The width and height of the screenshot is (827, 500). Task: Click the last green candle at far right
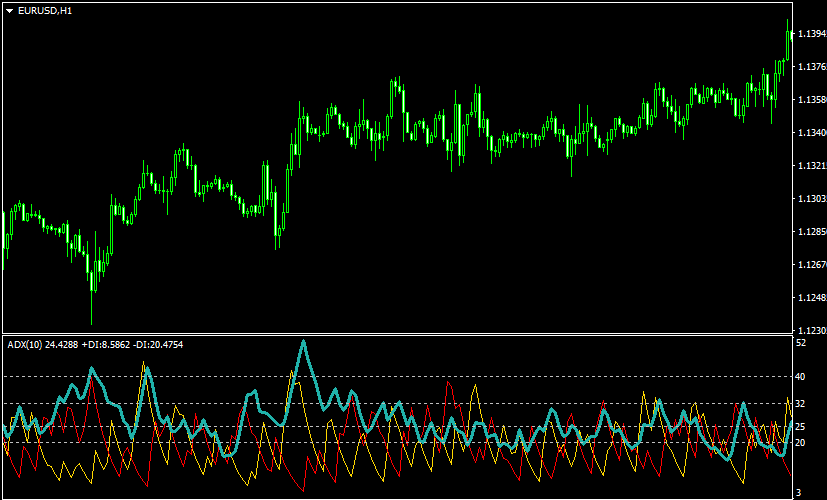click(789, 45)
